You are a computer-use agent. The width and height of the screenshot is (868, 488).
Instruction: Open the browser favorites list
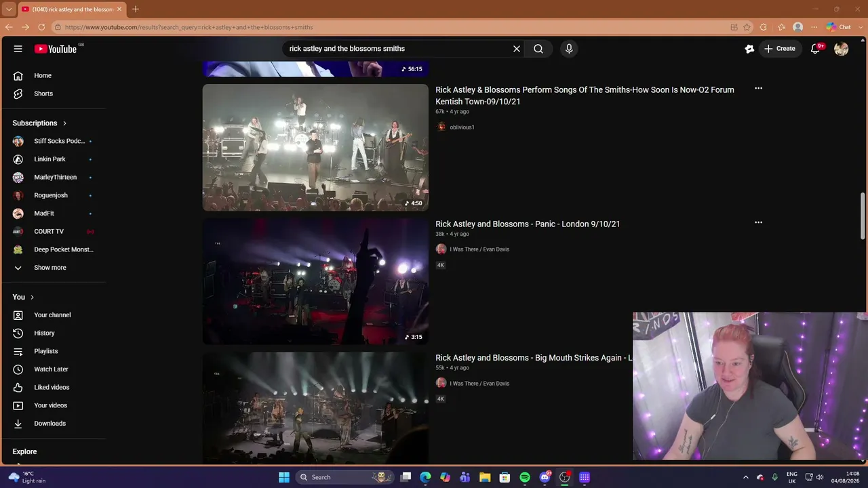coord(782,27)
